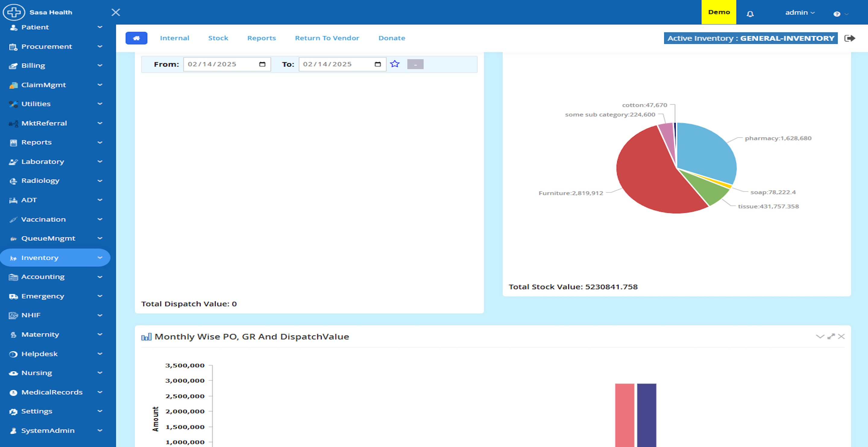
Task: Close the sidebar with the X icon
Action: [115, 12]
